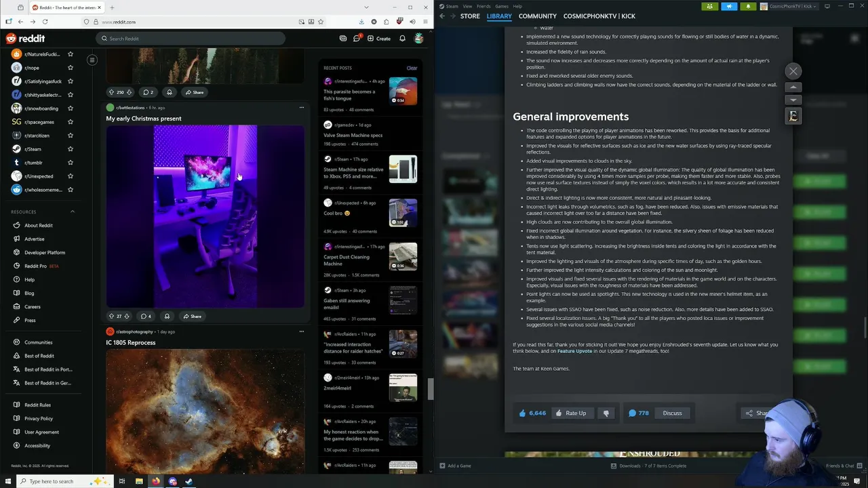Open the Steam menu in Steam
Image resolution: width=868 pixels, height=488 pixels.
click(x=452, y=6)
